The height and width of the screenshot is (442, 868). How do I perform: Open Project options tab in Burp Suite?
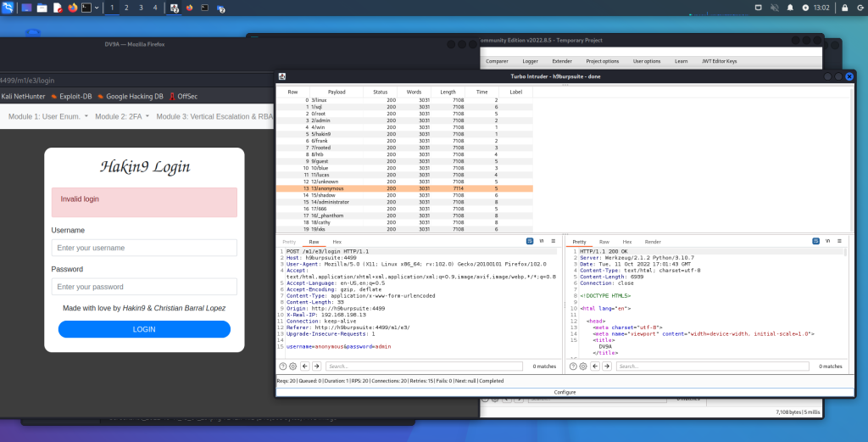[x=603, y=61]
